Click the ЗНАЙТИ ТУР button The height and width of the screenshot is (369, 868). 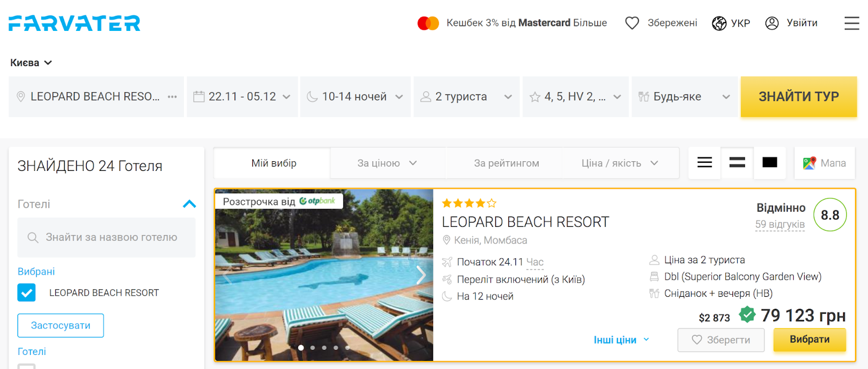799,97
